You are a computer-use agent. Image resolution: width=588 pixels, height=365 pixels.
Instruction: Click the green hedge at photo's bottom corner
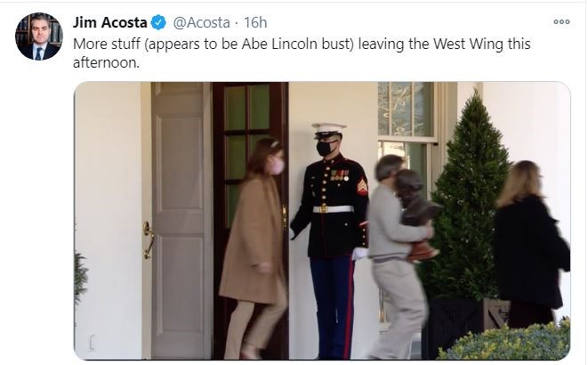tap(504, 341)
